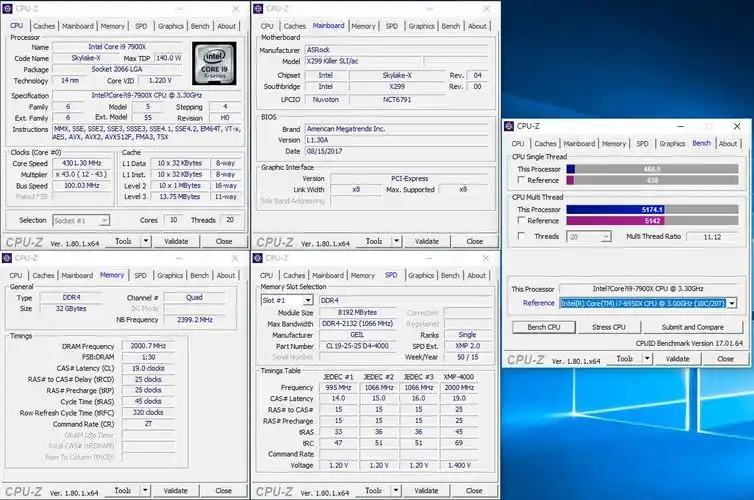Click CPU-Z title icon of the SPD window
Screen dimensions: 754x500
point(257,258)
